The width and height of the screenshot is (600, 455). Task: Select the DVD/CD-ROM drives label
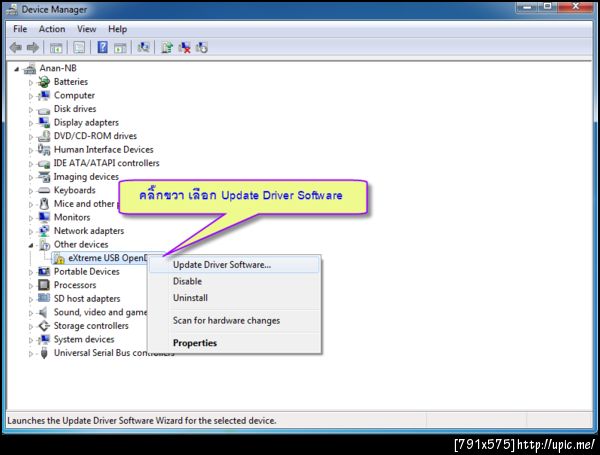coord(95,136)
